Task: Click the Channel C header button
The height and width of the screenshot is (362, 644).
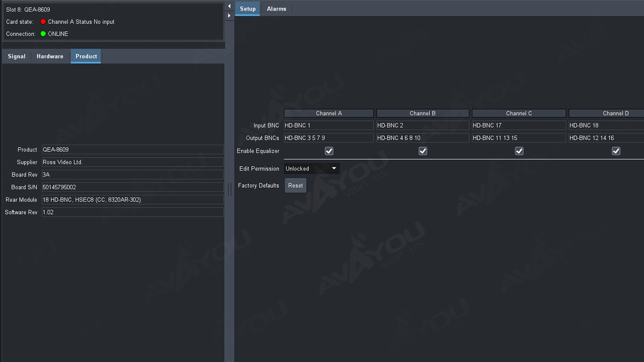Action: tap(519, 113)
